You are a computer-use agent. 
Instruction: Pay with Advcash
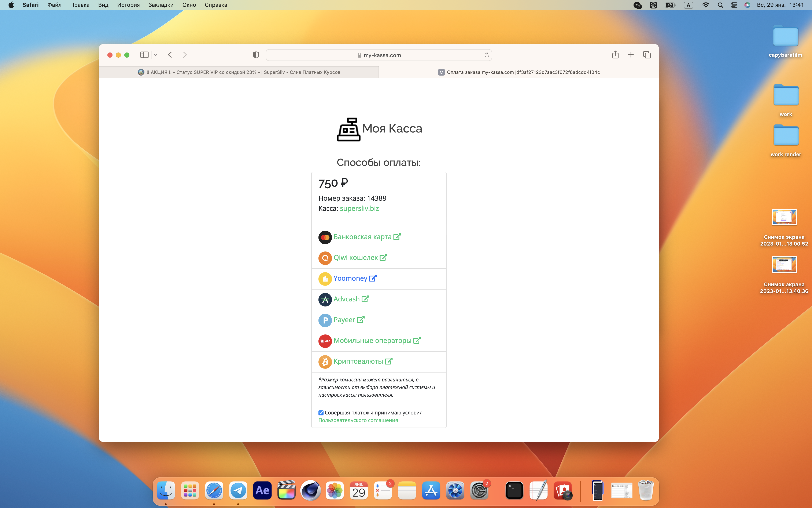click(x=351, y=299)
